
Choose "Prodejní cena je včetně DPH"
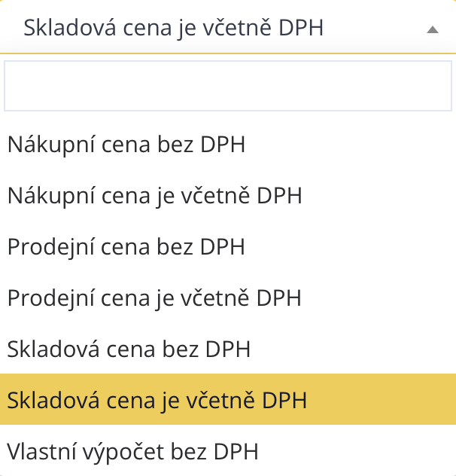[x=154, y=298]
